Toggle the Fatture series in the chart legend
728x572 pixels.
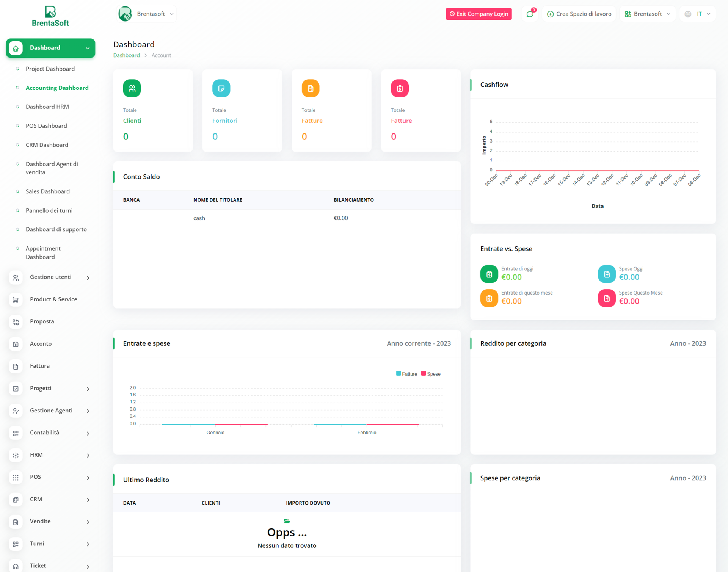[x=407, y=373]
